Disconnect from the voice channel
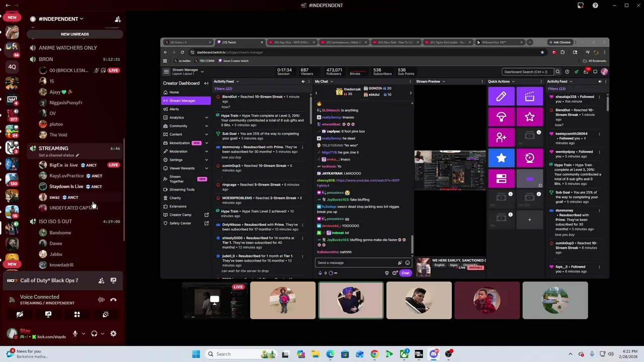This screenshot has height=362, width=644. [113, 300]
